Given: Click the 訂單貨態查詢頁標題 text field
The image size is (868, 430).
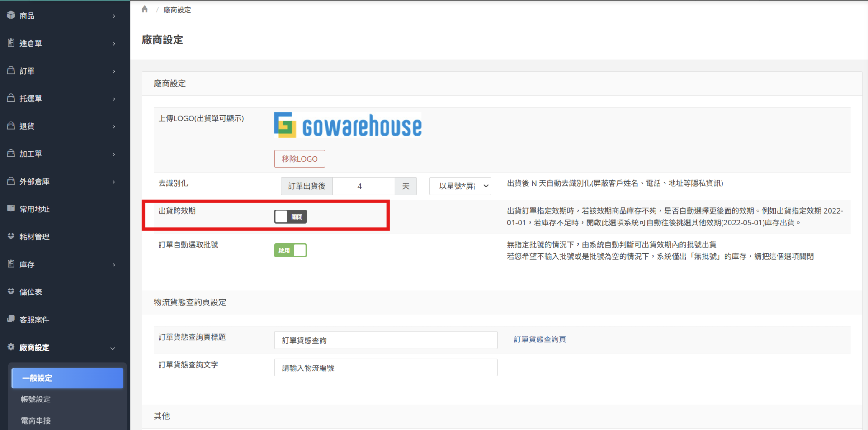Looking at the screenshot, I should click(385, 340).
